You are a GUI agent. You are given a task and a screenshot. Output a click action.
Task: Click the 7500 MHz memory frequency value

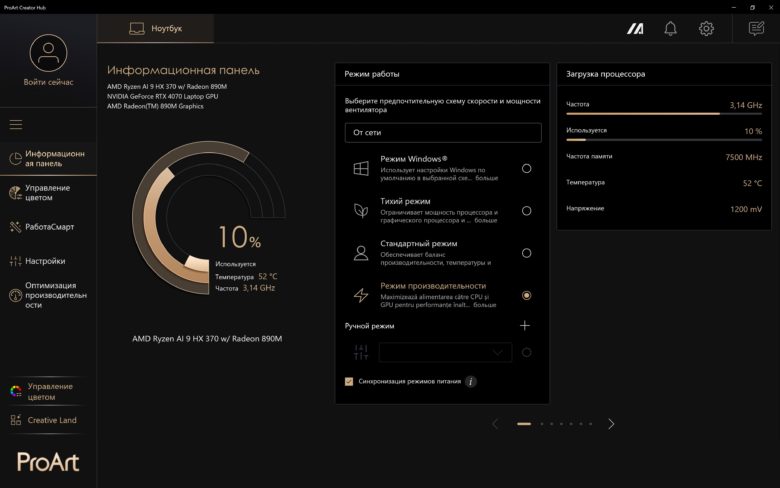744,157
